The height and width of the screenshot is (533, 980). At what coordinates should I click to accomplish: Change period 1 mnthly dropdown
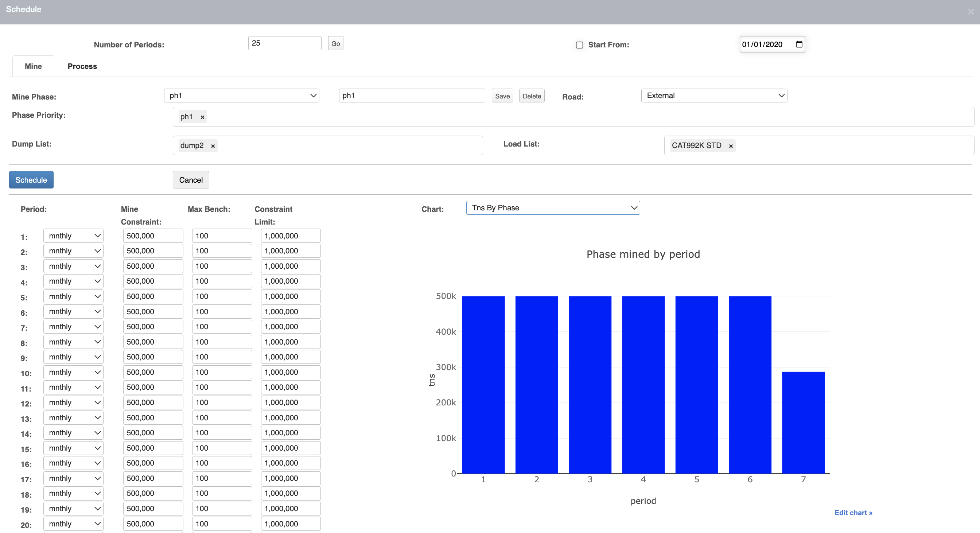click(73, 236)
